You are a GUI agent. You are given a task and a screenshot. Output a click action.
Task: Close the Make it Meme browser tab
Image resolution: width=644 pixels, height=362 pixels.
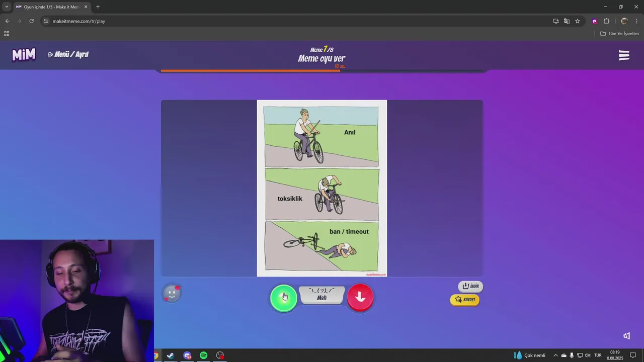86,7
